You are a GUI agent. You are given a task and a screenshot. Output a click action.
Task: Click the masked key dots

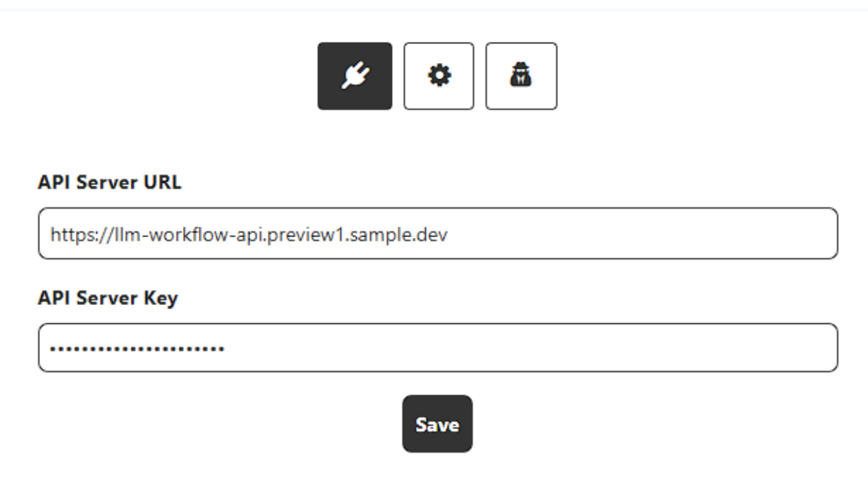pyautogui.click(x=137, y=349)
